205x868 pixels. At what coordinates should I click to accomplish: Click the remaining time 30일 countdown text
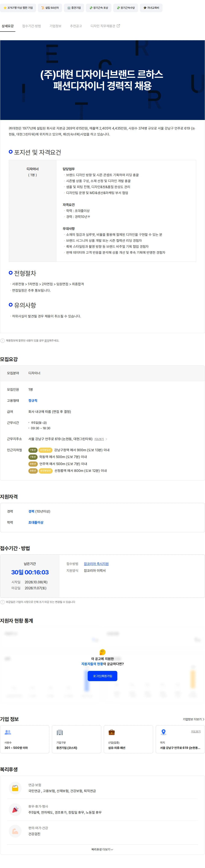coord(30,572)
